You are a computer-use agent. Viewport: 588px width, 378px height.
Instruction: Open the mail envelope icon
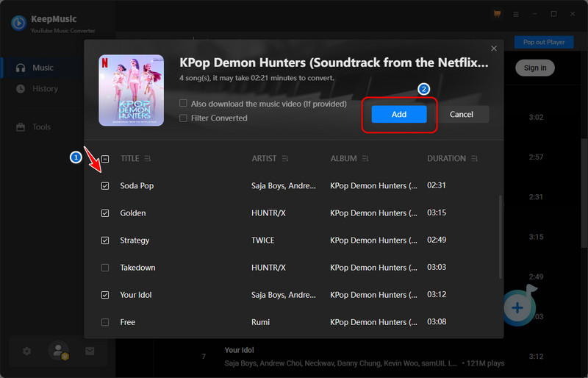point(90,352)
